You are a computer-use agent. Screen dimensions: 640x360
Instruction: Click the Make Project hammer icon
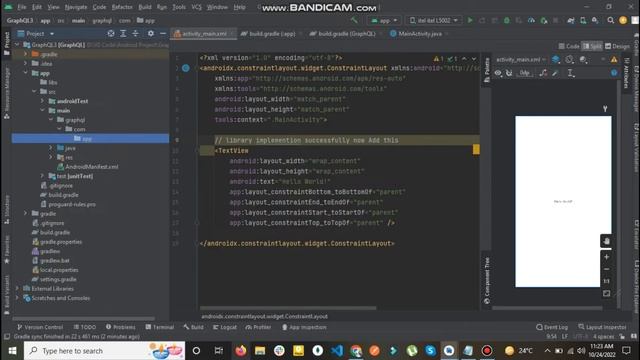354,20
